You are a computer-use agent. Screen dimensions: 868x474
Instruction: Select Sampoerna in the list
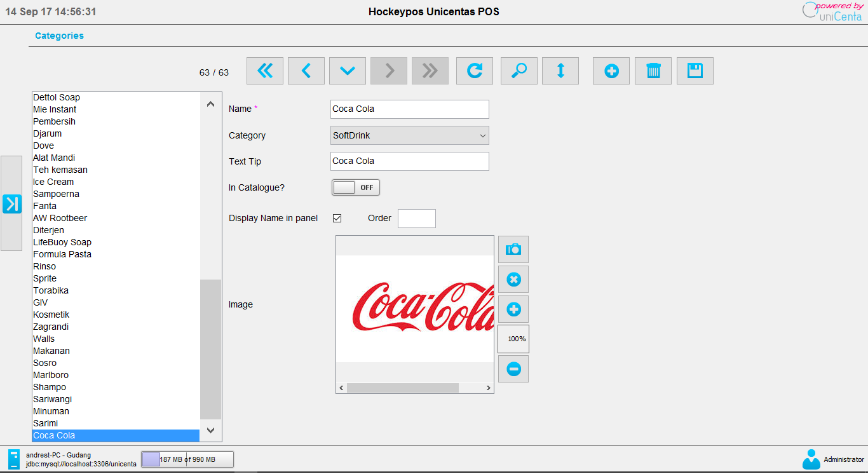(116, 194)
